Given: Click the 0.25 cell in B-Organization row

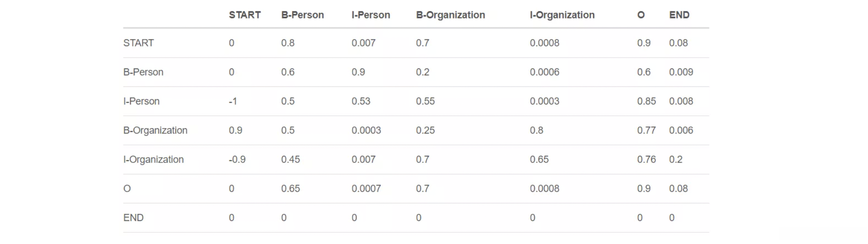Looking at the screenshot, I should pos(425,131).
